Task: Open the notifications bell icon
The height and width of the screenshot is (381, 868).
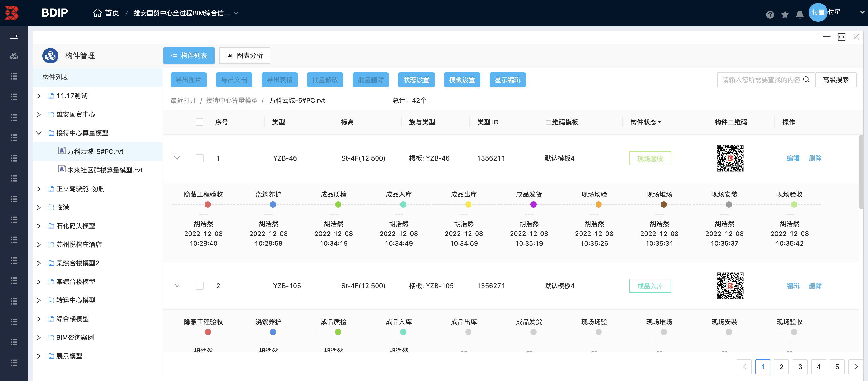Action: pyautogui.click(x=800, y=14)
